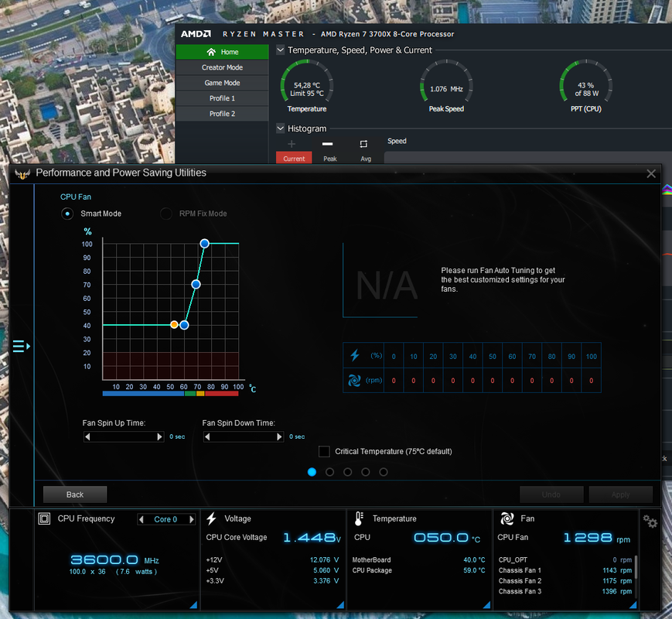Select Smart Mode radio button

pyautogui.click(x=67, y=214)
